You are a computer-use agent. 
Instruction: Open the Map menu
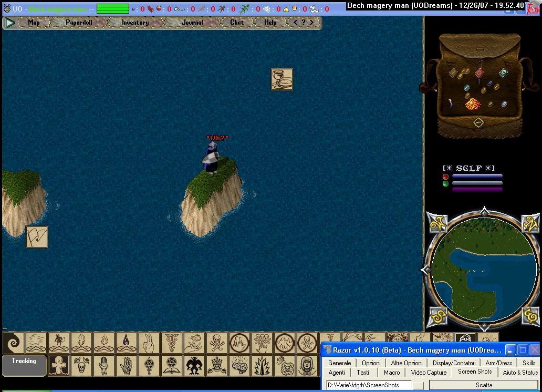click(34, 23)
